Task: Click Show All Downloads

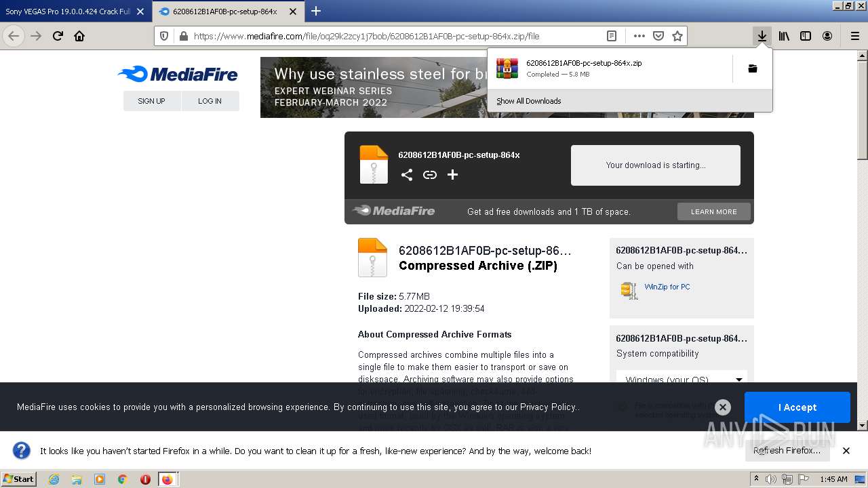Action: point(529,101)
